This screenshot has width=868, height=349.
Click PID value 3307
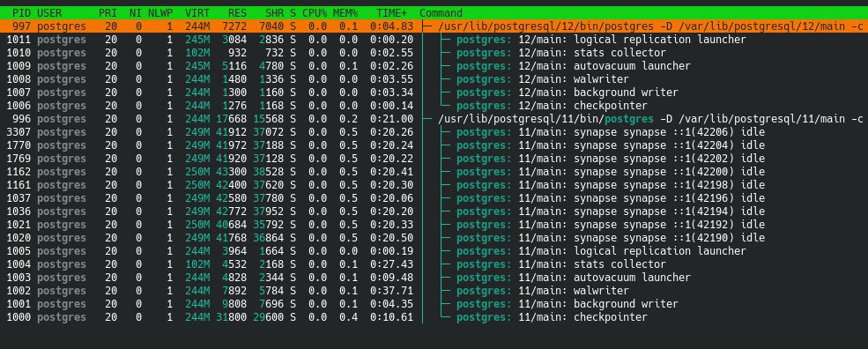(x=19, y=132)
